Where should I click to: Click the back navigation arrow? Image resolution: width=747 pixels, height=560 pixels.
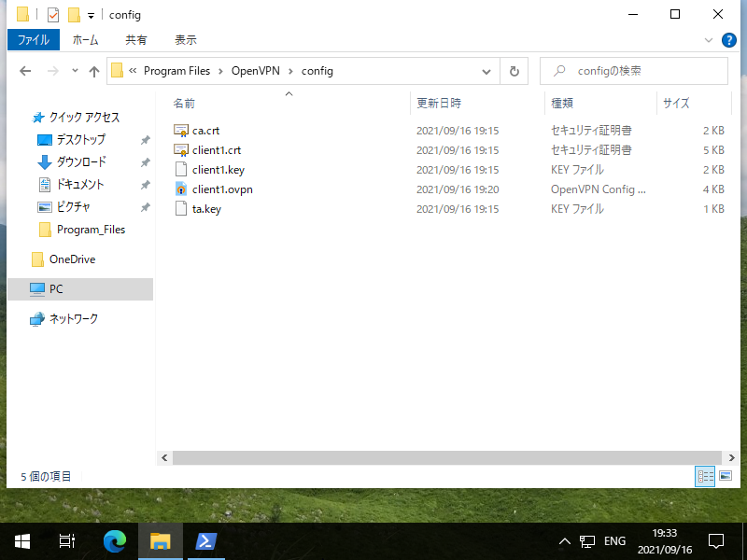(x=25, y=71)
